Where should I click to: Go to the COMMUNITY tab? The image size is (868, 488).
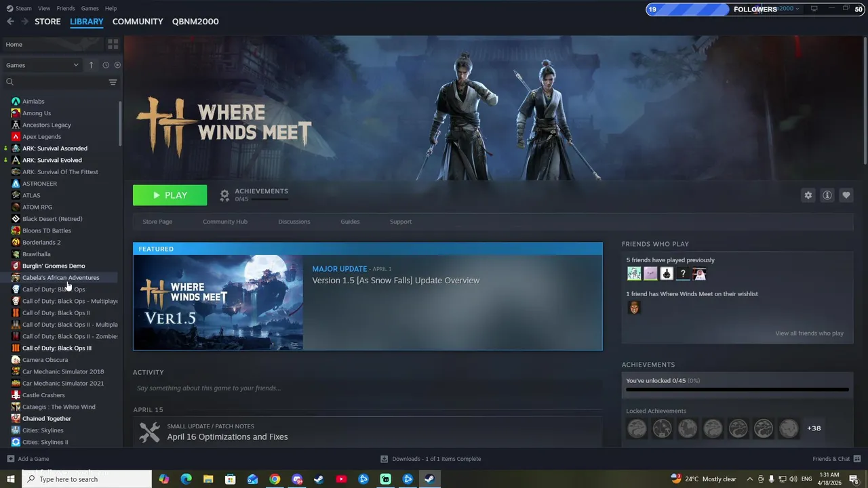click(138, 22)
